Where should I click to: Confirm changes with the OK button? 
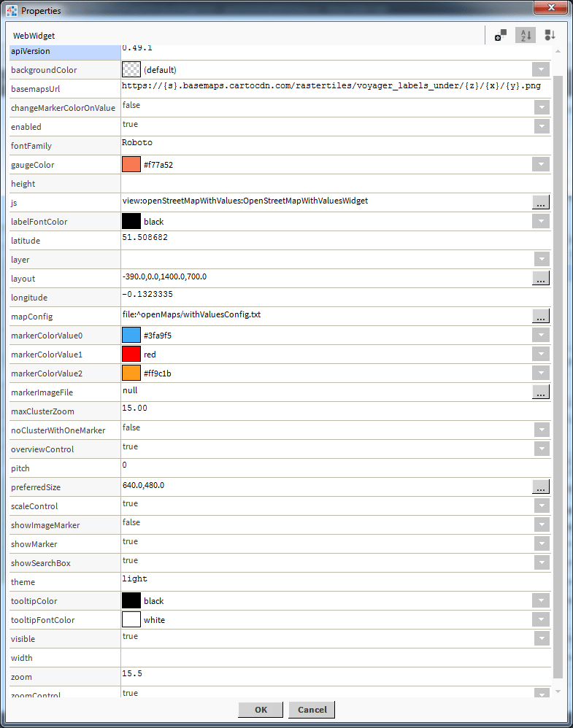tap(261, 710)
